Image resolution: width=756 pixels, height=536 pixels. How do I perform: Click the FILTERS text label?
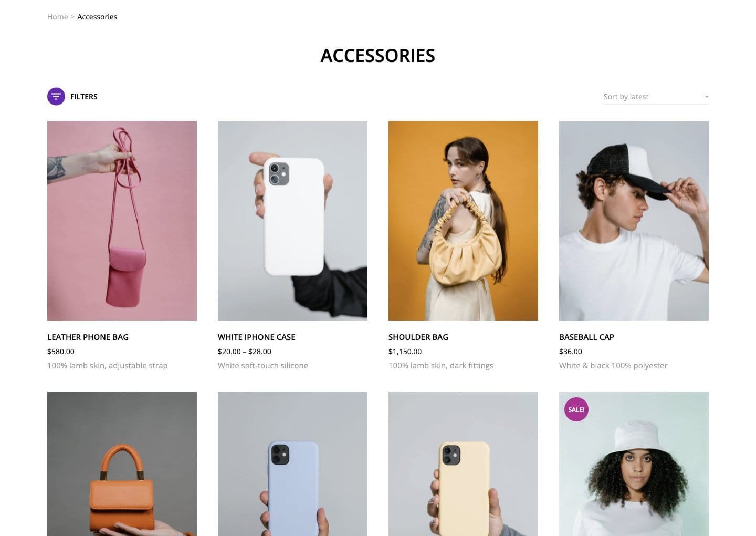click(x=84, y=97)
